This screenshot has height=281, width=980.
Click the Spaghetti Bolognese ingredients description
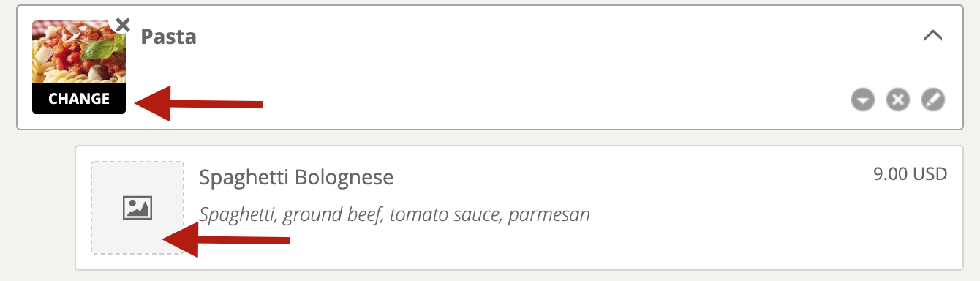coord(394,215)
